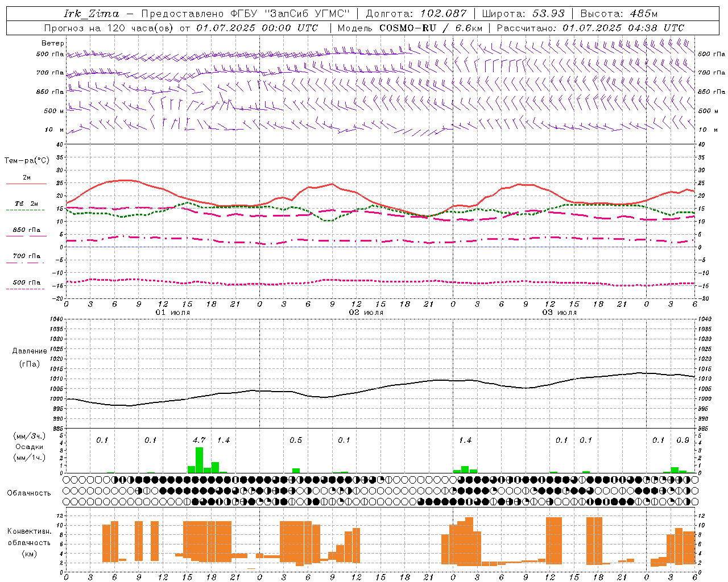Click the Широта: 53.93 value
The image size is (728, 582).
tap(523, 14)
